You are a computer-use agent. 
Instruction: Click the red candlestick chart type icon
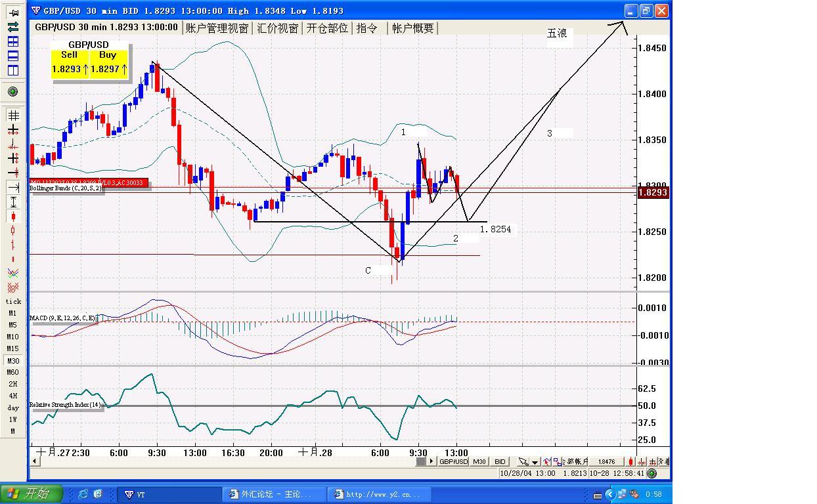(x=12, y=217)
